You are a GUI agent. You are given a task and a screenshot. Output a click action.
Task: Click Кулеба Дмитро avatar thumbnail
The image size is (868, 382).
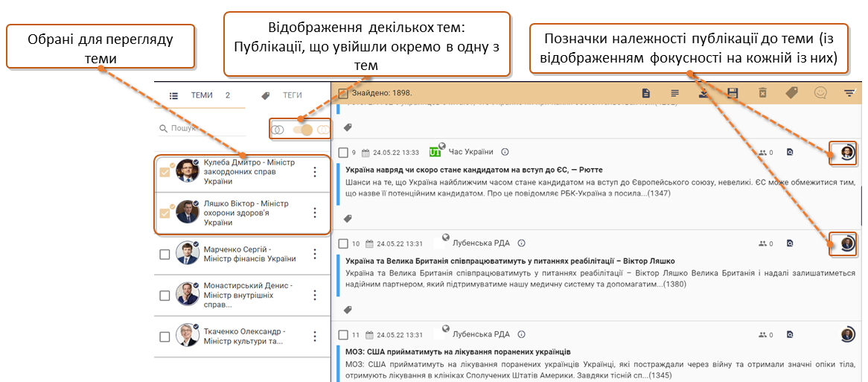tap(187, 171)
